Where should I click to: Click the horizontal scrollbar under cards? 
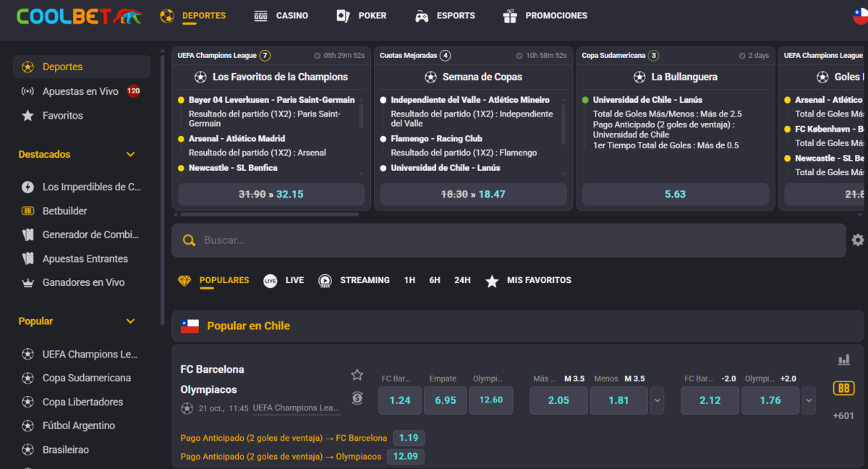point(269,214)
